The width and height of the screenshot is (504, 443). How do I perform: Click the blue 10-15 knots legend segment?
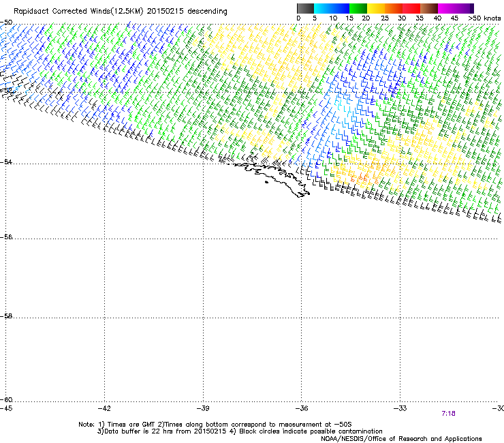[341, 8]
